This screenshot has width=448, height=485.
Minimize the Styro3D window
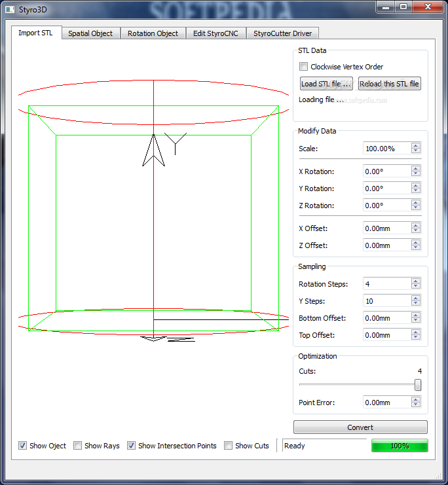tap(386, 7)
